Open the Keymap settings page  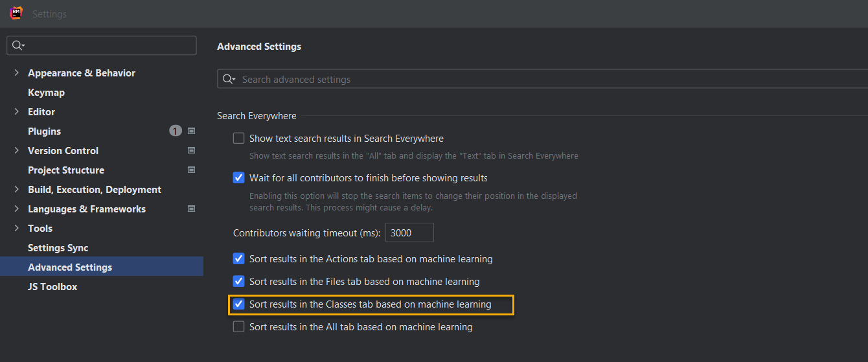tap(46, 93)
